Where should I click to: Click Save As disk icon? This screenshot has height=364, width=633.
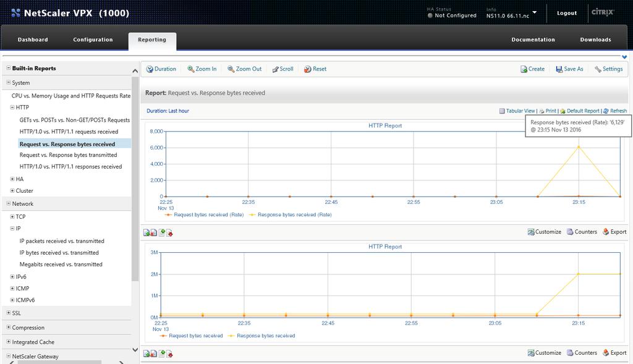coord(559,69)
